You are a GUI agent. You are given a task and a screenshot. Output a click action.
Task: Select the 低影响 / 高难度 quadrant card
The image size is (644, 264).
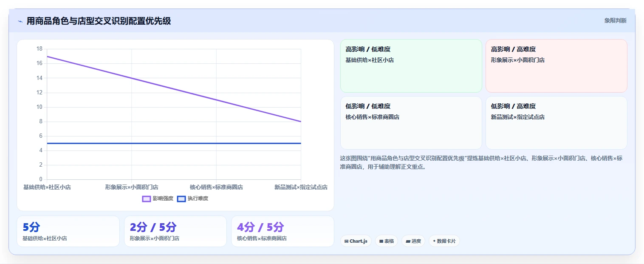556,123
